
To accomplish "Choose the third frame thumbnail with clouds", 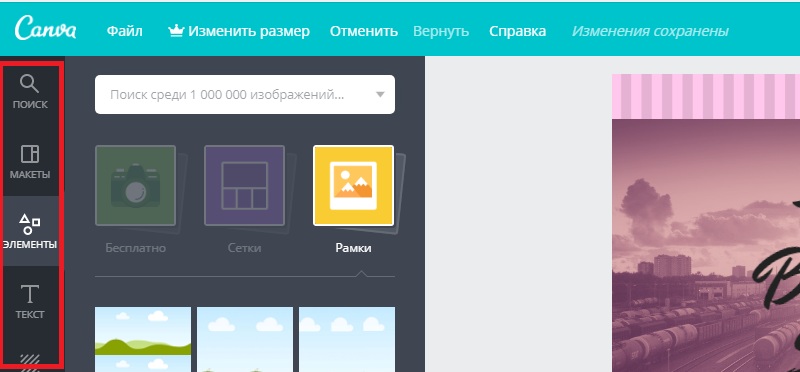I will (347, 339).
